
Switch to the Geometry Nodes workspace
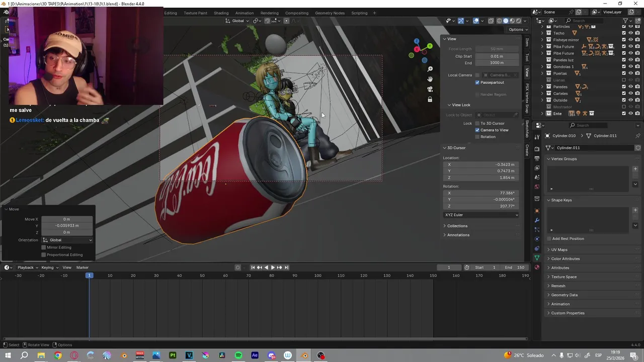(x=330, y=13)
